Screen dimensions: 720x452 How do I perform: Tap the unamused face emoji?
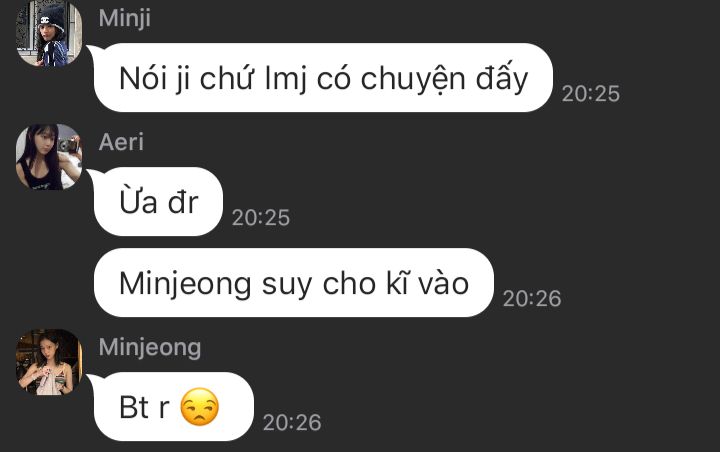[199, 407]
